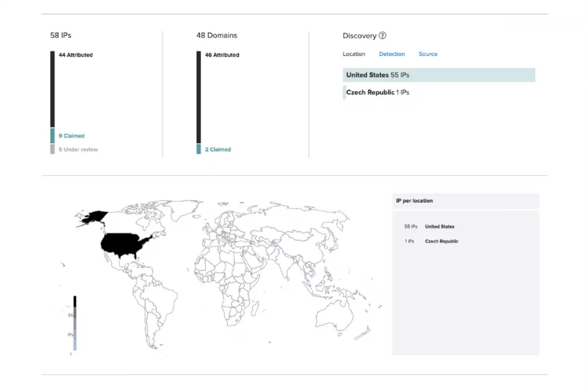The width and height of the screenshot is (588, 391).
Task: Click the Discovery help question mark icon
Action: (382, 35)
